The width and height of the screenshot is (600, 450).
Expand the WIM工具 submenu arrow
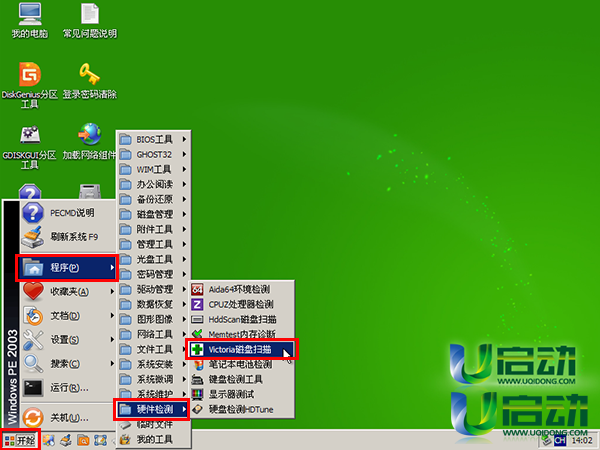click(x=184, y=169)
